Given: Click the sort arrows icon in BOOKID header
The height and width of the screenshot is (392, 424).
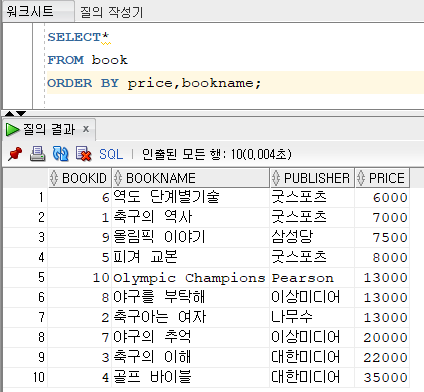Looking at the screenshot, I should pyautogui.click(x=54, y=178).
